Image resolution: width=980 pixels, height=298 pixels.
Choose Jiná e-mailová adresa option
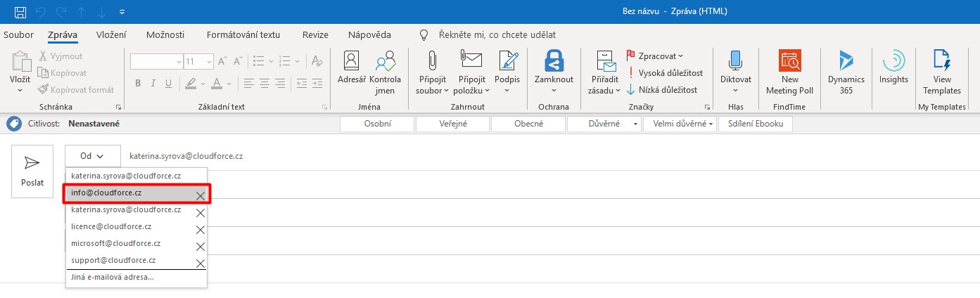(113, 277)
